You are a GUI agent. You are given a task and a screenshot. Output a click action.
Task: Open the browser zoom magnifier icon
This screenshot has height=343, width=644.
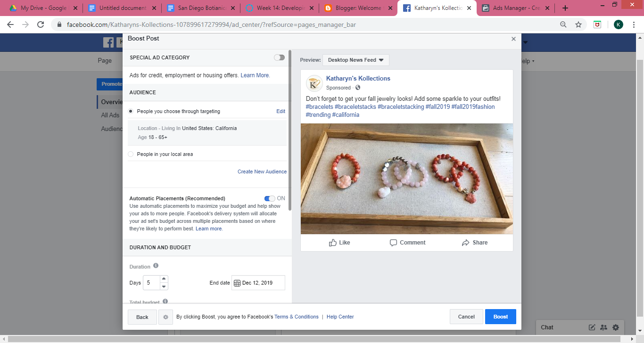coord(563,24)
